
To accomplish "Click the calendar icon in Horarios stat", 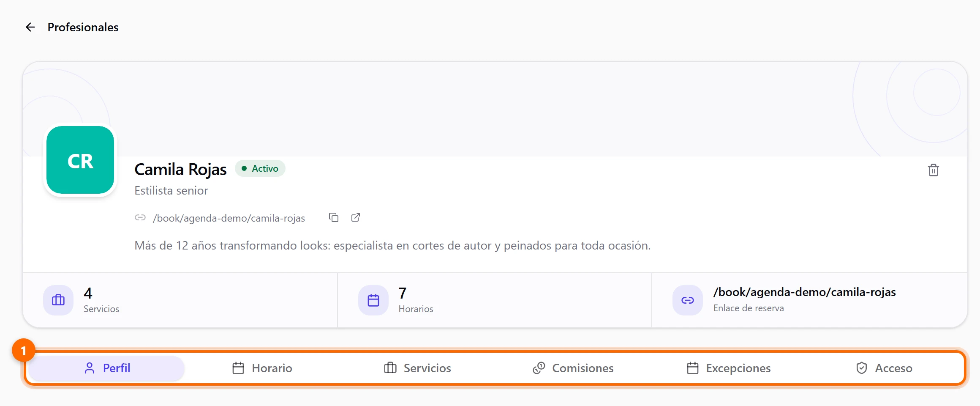I will point(373,300).
